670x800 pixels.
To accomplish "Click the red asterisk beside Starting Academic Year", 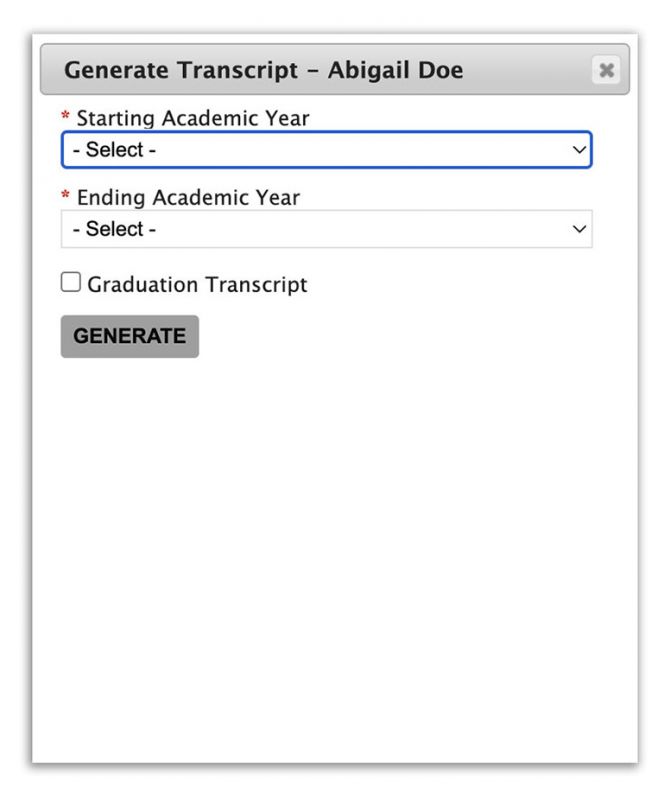I will tap(65, 115).
